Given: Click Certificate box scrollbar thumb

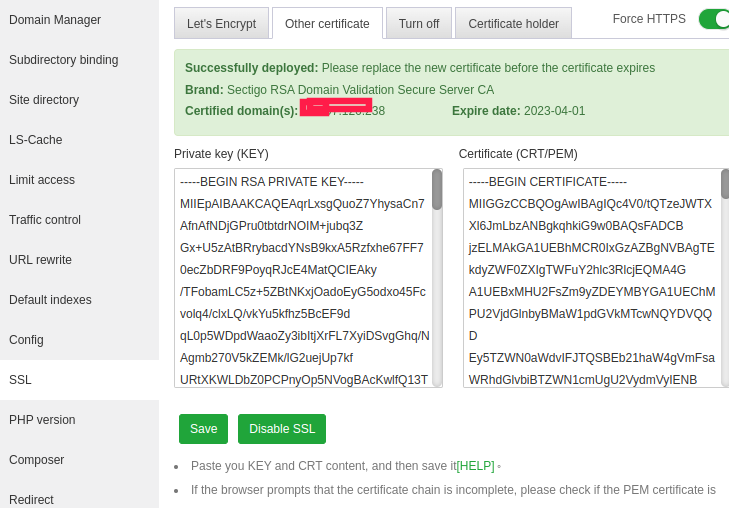Looking at the screenshot, I should tap(725, 184).
